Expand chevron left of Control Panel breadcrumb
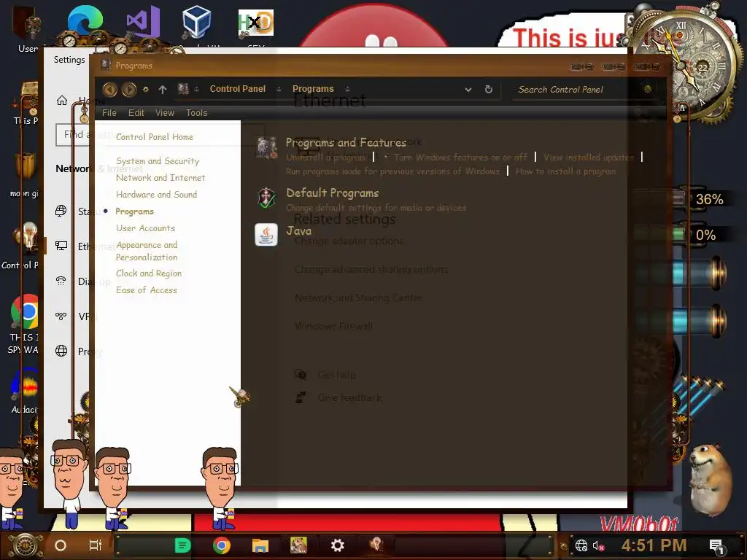Image resolution: width=747 pixels, height=560 pixels. click(197, 89)
